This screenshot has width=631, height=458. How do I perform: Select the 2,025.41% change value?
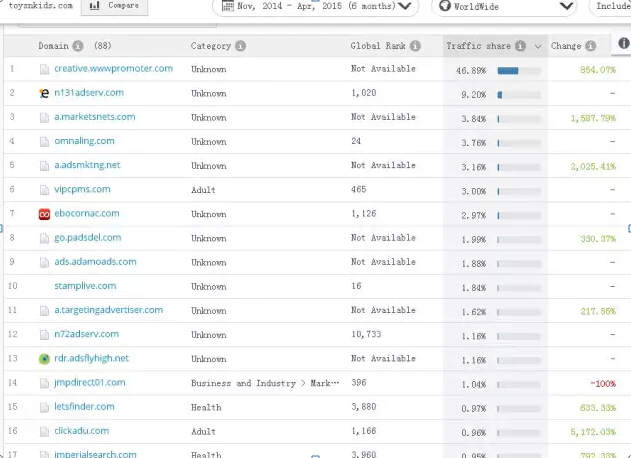tap(593, 166)
